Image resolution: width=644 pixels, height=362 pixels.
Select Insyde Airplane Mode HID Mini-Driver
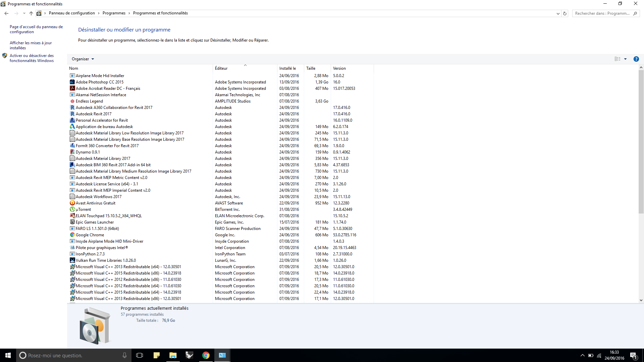pyautogui.click(x=221, y=241)
